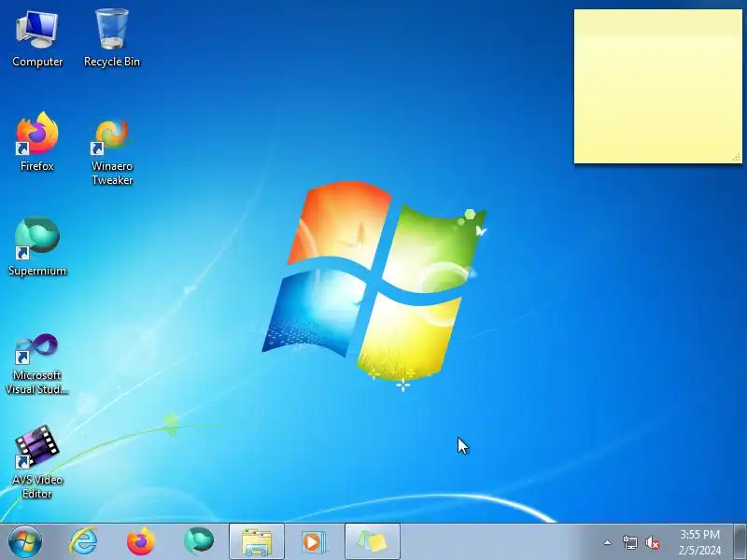Select the AVS Video Editor desktop shortcut
747x560 pixels.
(x=37, y=462)
